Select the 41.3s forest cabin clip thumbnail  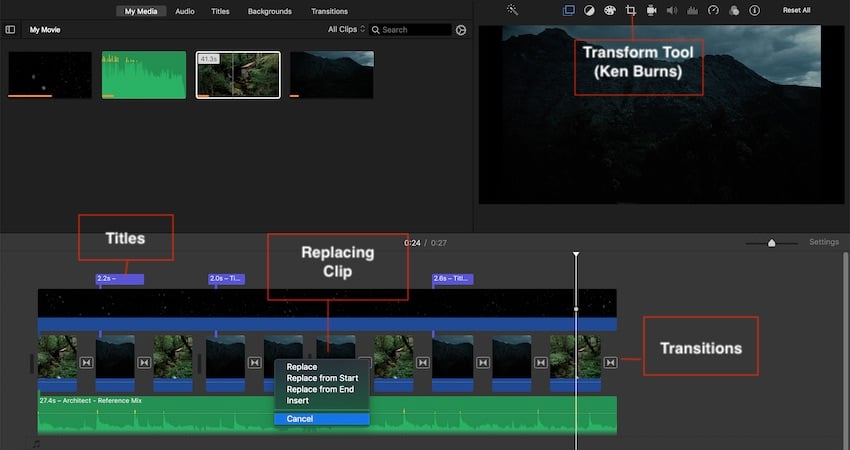(238, 75)
